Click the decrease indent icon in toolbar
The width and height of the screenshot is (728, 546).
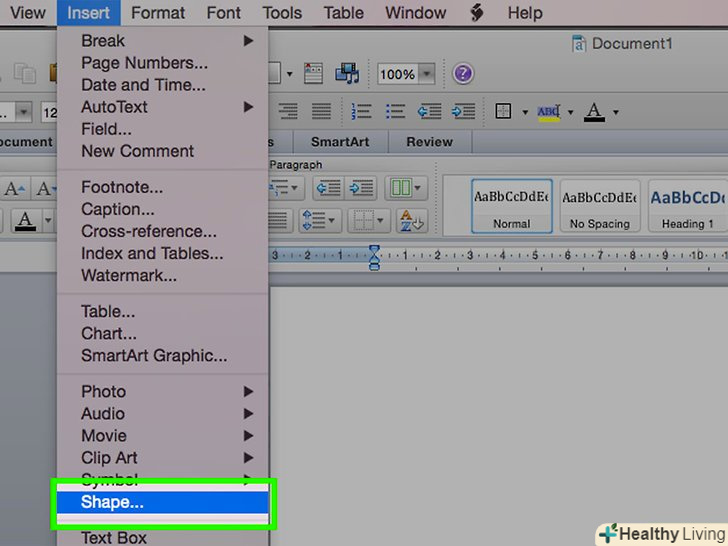tap(429, 111)
